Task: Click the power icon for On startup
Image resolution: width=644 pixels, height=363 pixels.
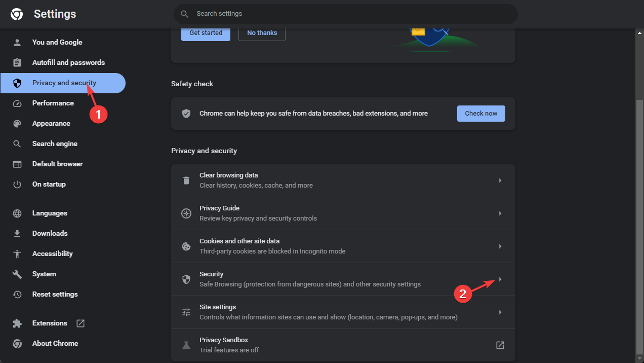Action: point(17,184)
